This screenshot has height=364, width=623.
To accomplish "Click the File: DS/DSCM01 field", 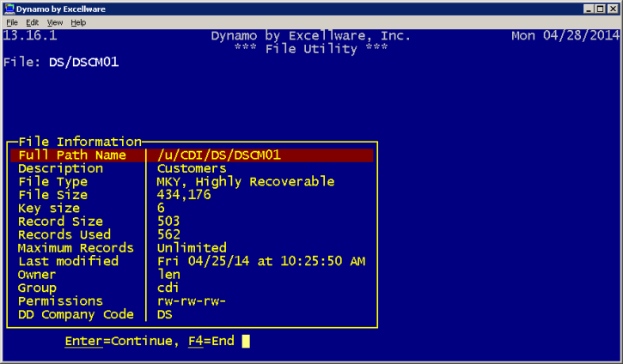I will tap(61, 63).
